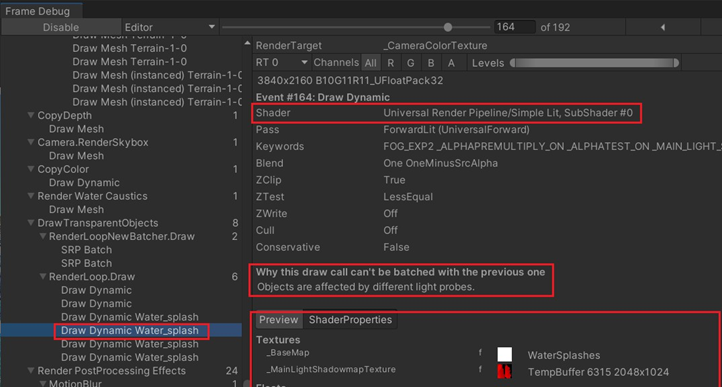
Task: Click the Disable button in Frame Debug
Action: (x=61, y=27)
